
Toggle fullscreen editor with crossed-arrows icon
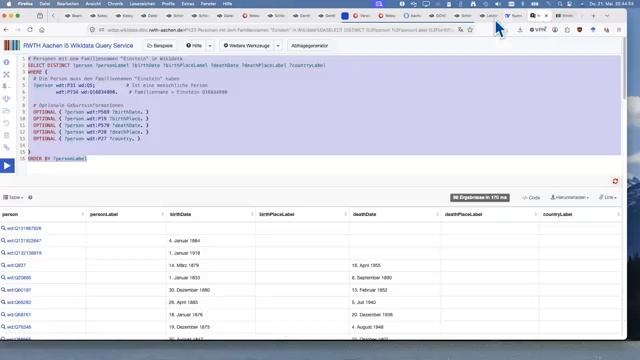tap(6, 75)
